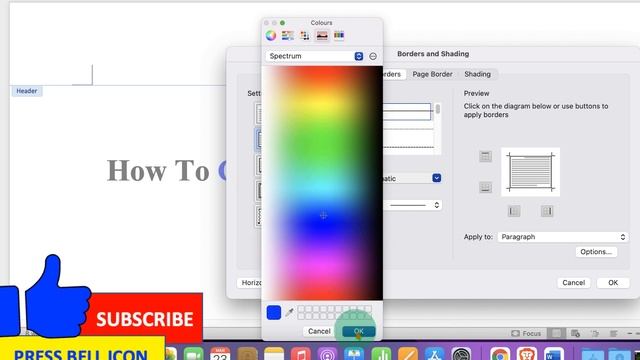640x360 pixels.
Task: Click the Focus mode button in status bar
Action: (526, 333)
